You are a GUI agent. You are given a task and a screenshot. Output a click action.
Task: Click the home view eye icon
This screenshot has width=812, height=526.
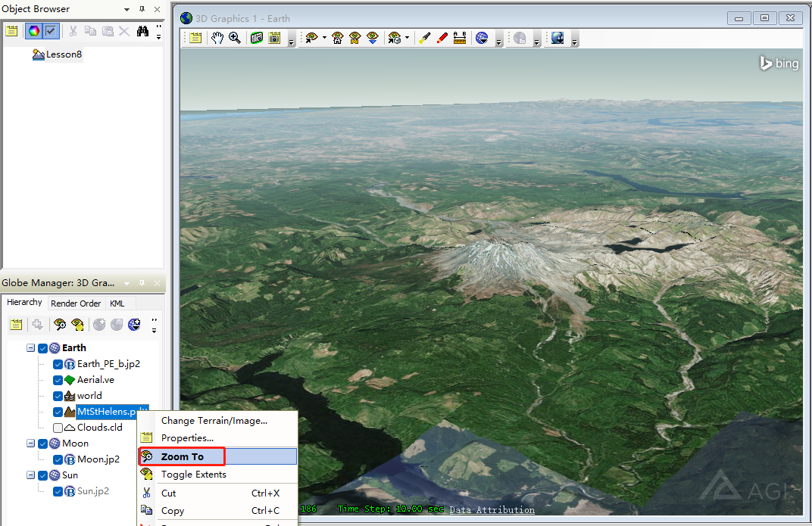[338, 38]
